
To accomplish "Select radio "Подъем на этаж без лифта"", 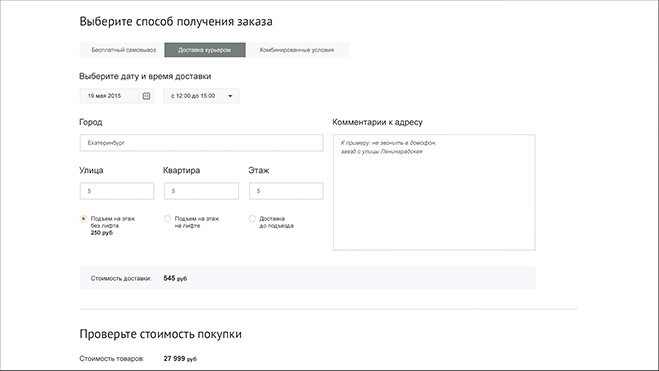I will (x=83, y=218).
